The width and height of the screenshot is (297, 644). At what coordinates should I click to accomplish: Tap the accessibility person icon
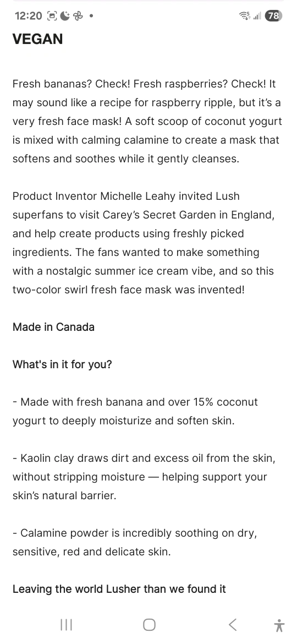279,625
